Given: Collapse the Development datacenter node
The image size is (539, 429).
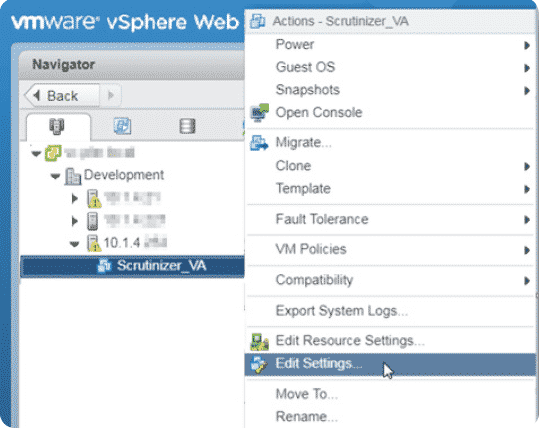Looking at the screenshot, I should pyautogui.click(x=55, y=176).
